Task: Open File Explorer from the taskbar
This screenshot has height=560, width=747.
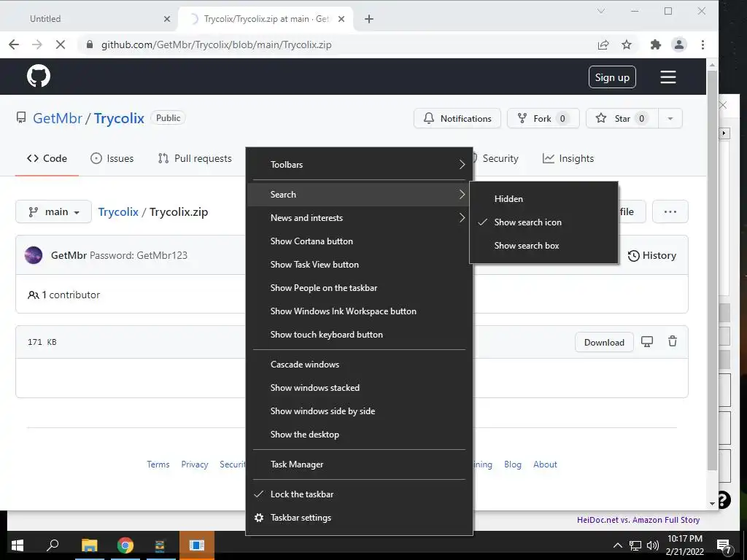Action: coord(89,545)
